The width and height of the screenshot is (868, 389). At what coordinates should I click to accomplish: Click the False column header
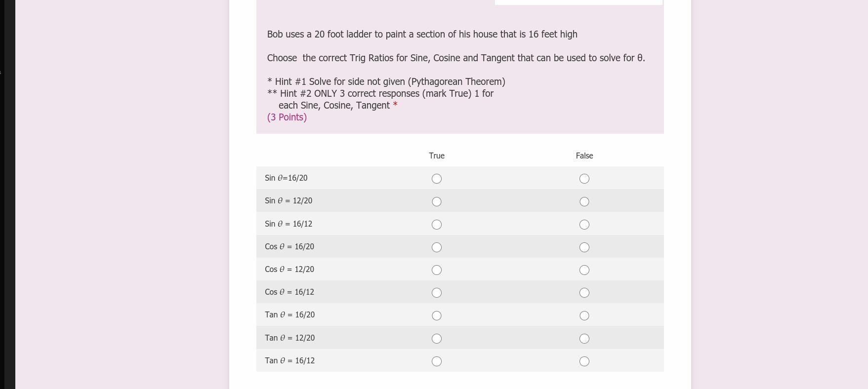pyautogui.click(x=584, y=156)
